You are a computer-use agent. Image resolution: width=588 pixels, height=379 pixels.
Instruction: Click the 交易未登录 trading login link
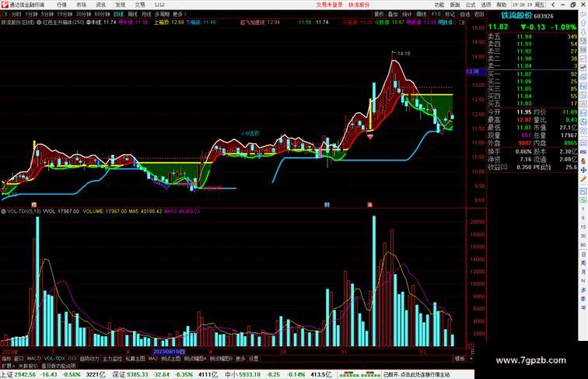tap(329, 5)
